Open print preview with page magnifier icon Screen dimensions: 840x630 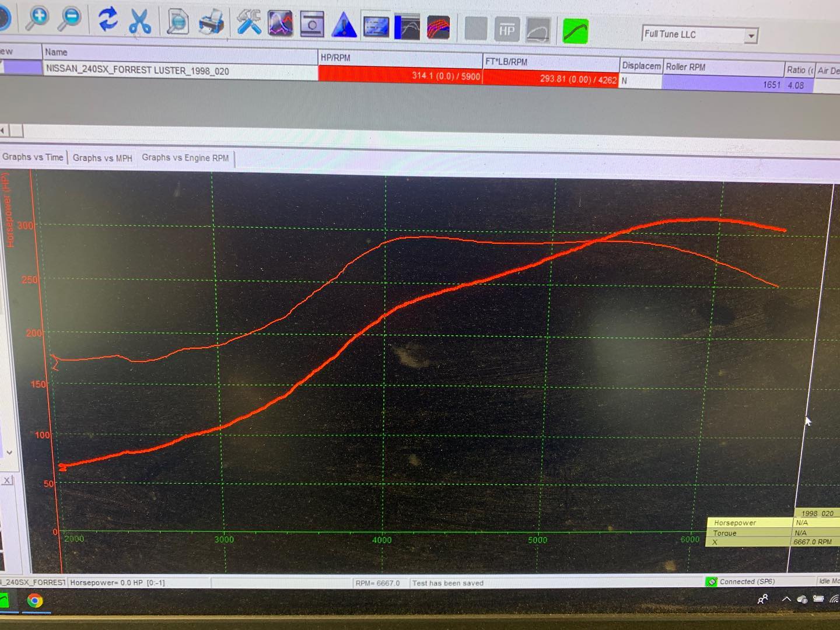coord(177,22)
